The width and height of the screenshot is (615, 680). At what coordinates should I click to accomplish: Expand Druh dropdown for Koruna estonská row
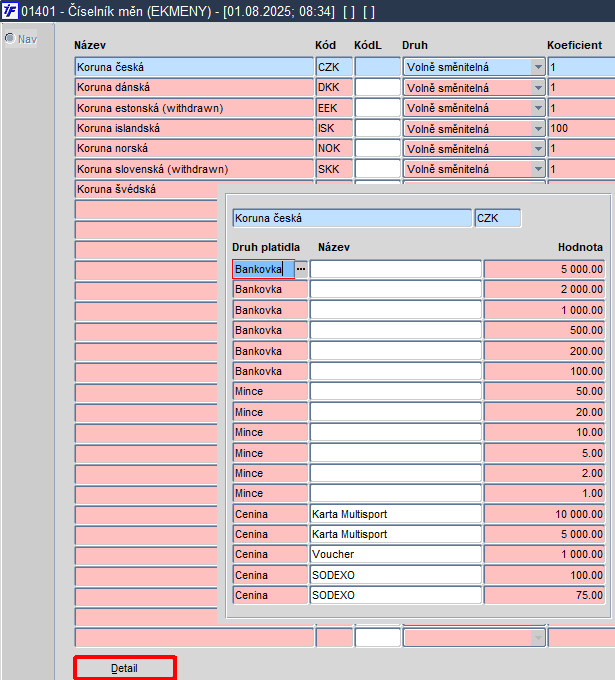pyautogui.click(x=538, y=108)
